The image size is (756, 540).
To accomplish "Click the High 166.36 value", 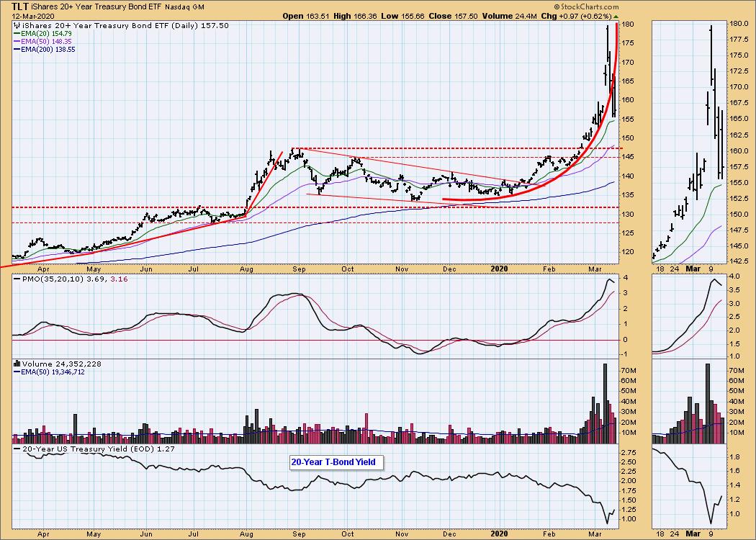I will (355, 16).
